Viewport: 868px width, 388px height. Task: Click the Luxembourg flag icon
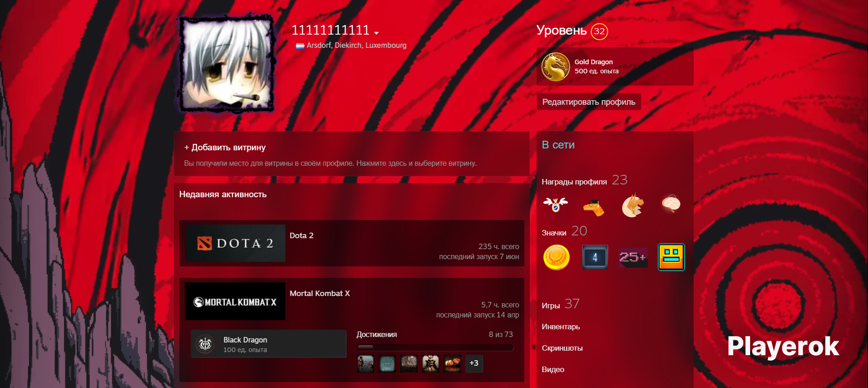point(300,46)
